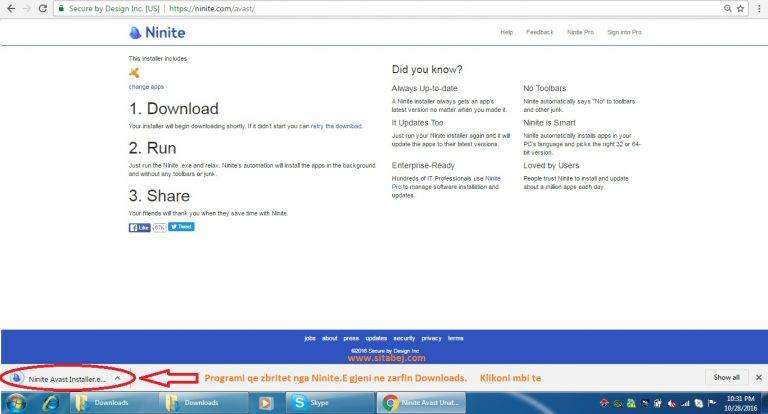This screenshot has width=768, height=414.
Task: Open the updates footer link
Action: tap(376, 338)
